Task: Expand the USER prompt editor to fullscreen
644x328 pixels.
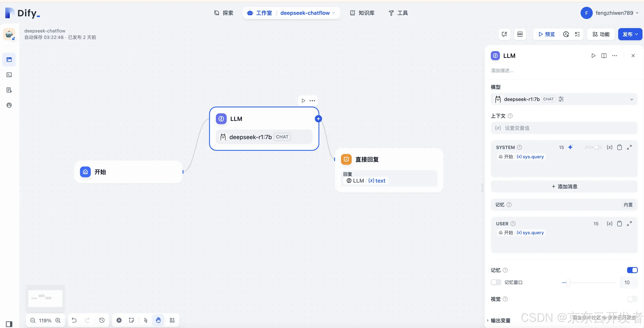Action: (x=629, y=223)
